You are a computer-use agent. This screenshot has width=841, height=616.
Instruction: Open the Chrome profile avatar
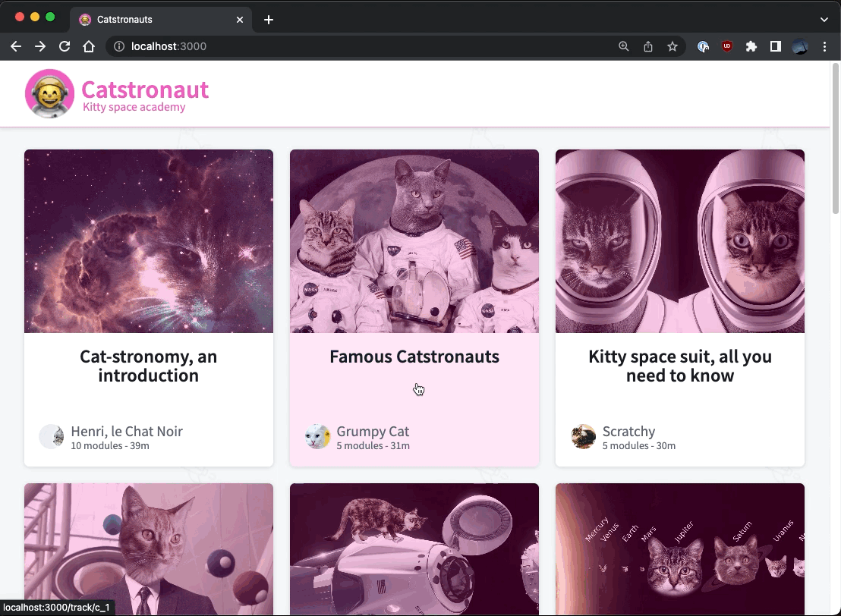point(800,46)
